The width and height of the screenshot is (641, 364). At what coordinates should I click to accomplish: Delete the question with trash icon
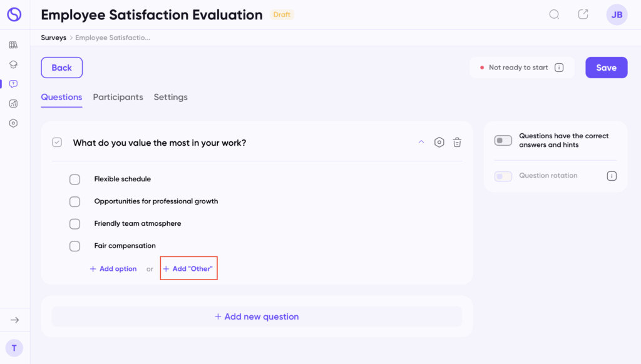(458, 143)
